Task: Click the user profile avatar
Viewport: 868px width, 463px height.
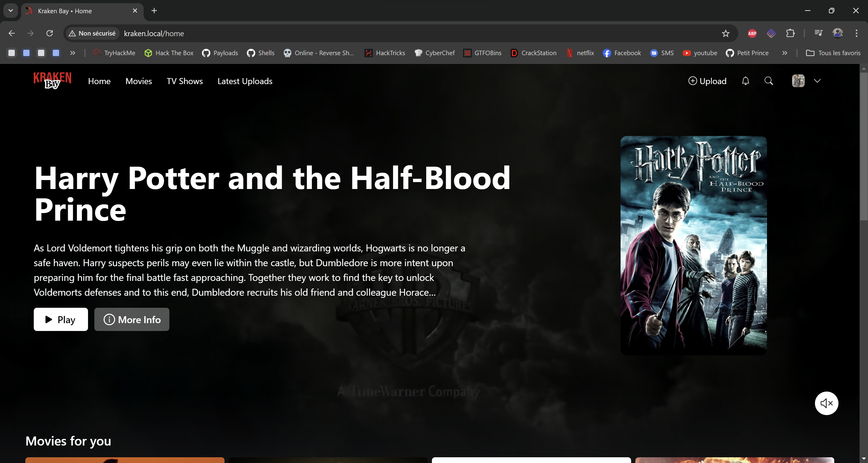Action: (798, 81)
